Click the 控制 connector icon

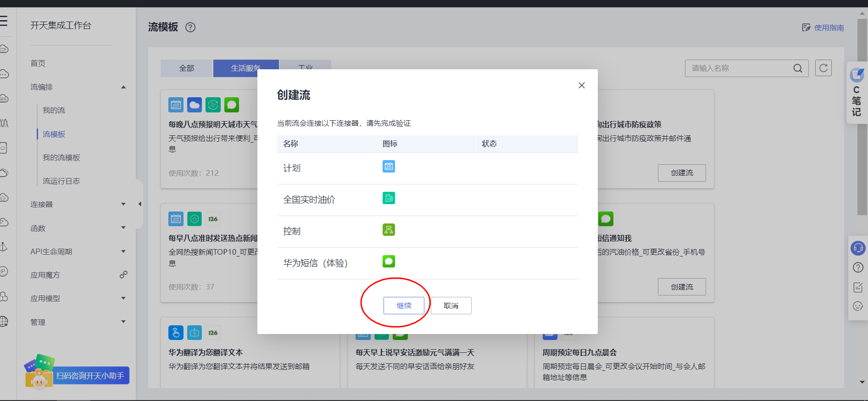tap(389, 229)
